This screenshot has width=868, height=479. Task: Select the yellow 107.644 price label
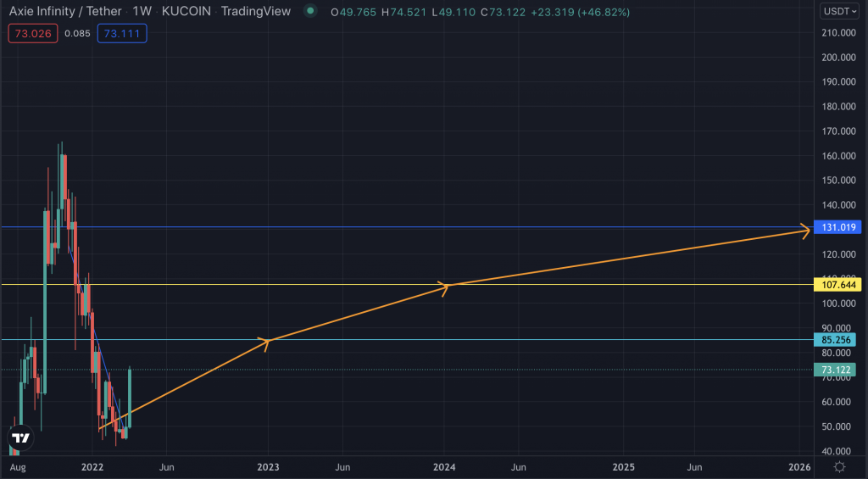(x=838, y=285)
